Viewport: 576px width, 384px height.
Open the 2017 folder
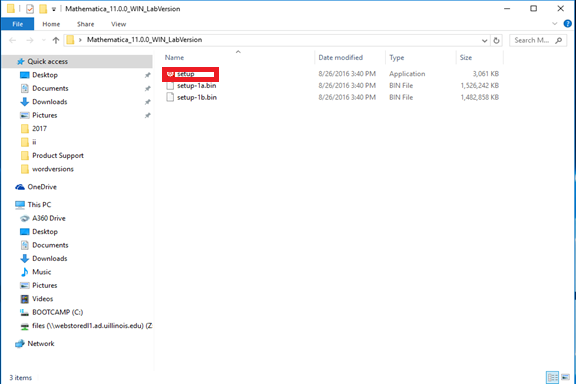pos(39,129)
